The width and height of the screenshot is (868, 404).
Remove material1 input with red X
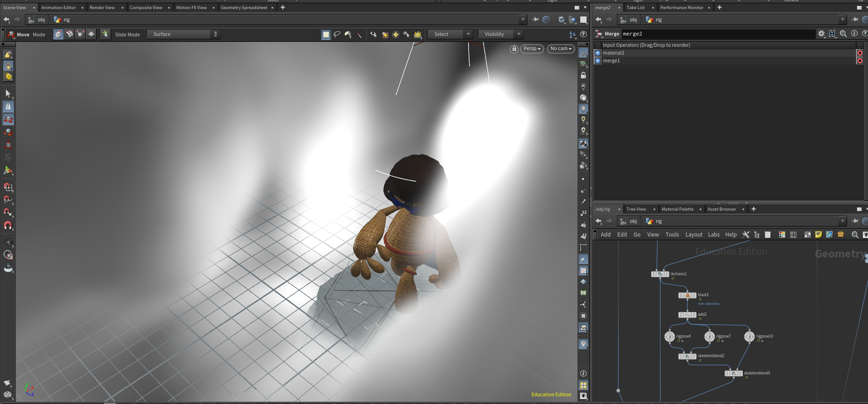[x=860, y=53]
